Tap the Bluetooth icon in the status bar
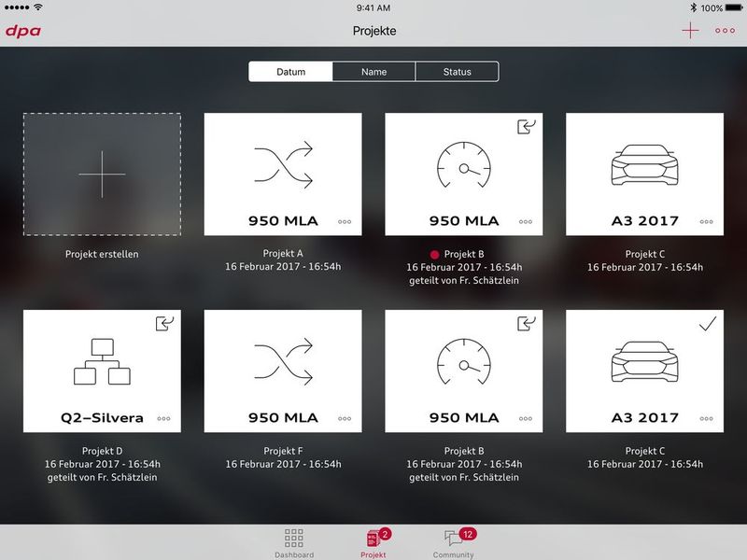Screen dimensions: 747x560 [692, 7]
